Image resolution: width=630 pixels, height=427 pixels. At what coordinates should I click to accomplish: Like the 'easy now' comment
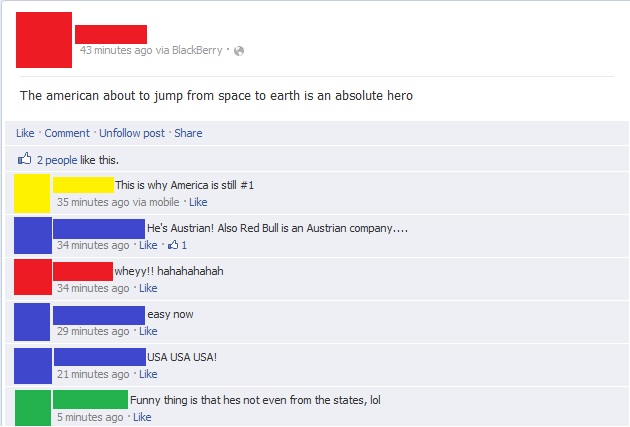pyautogui.click(x=148, y=331)
